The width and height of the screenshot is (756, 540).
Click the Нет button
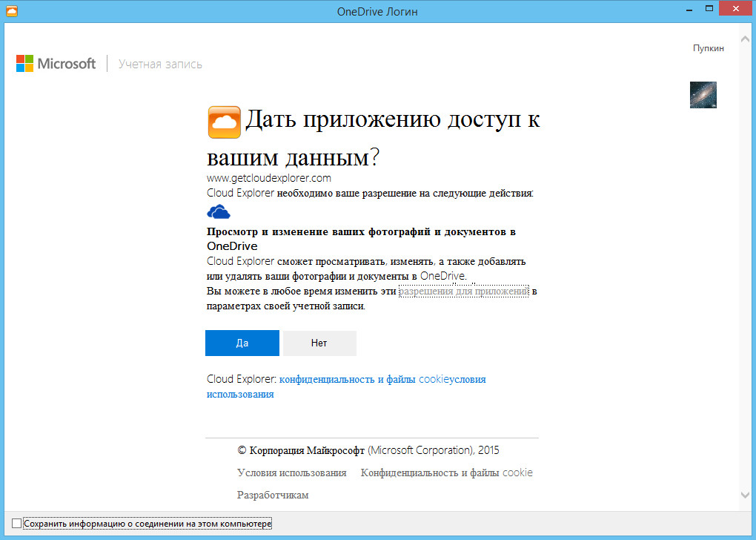[319, 343]
